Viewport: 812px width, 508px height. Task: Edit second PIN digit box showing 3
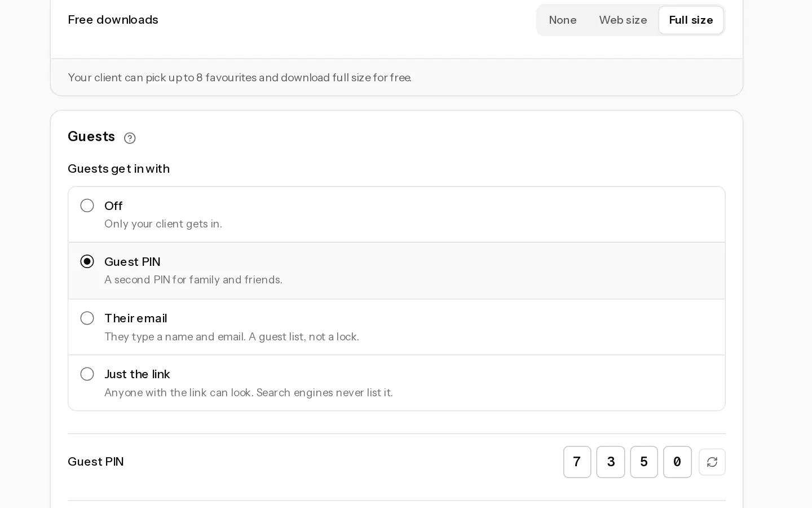point(611,462)
